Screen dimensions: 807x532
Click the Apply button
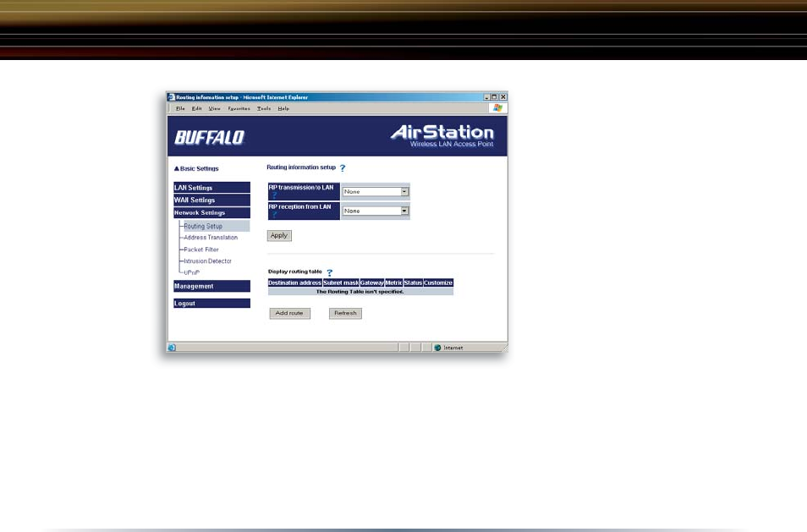coord(279,236)
